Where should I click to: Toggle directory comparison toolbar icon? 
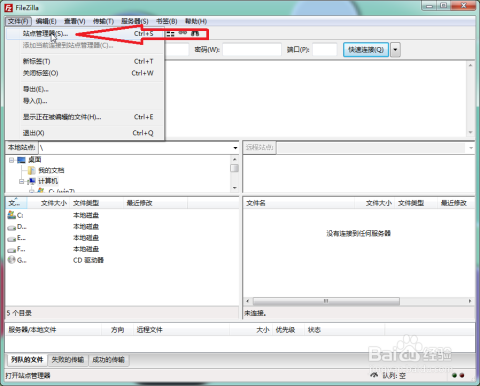point(170,34)
